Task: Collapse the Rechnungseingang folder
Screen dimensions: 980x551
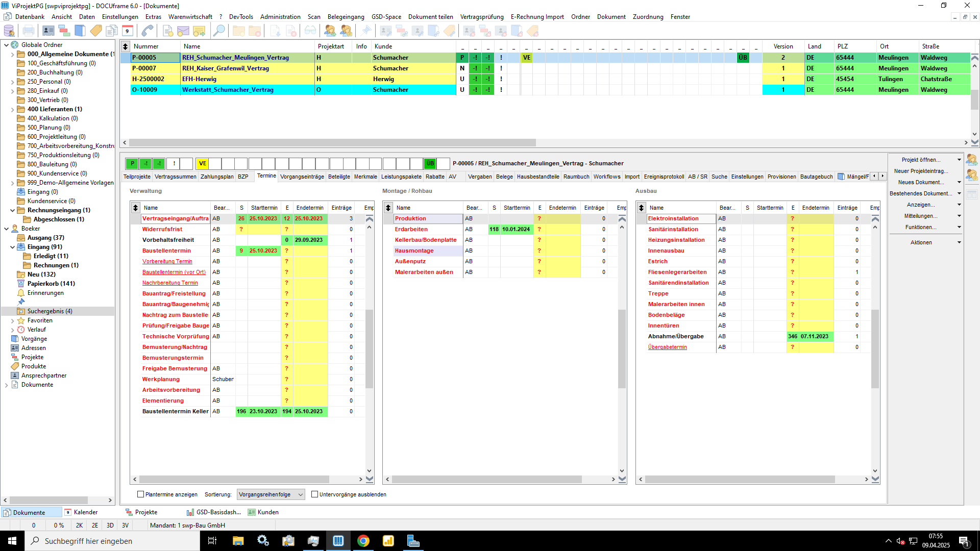Action: [13, 210]
